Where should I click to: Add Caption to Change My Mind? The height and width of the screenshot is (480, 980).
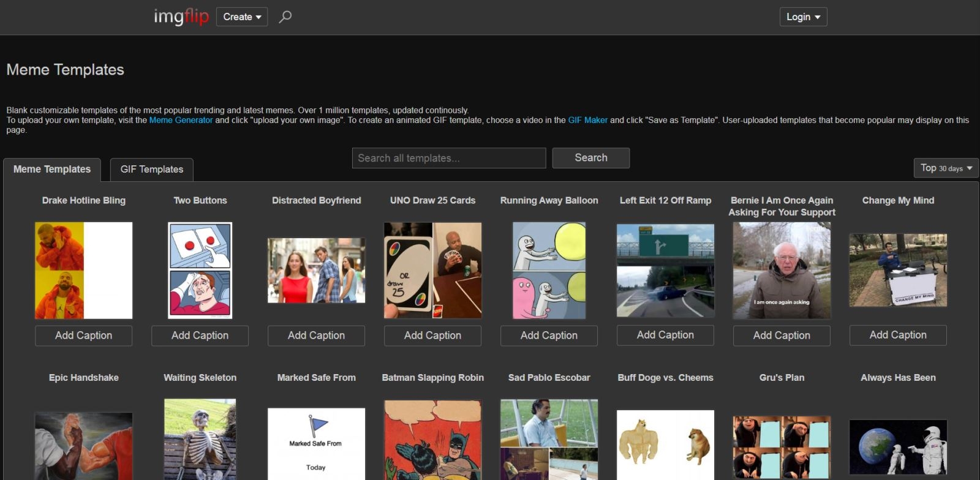point(899,335)
